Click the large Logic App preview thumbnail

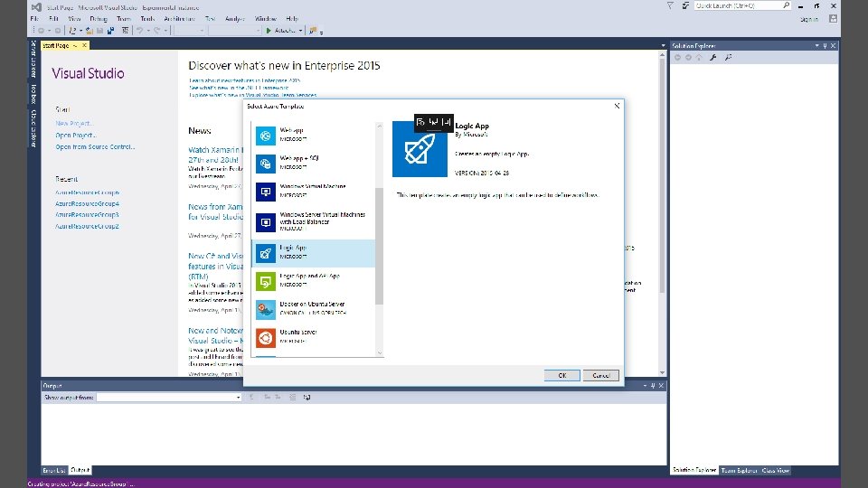pos(420,149)
